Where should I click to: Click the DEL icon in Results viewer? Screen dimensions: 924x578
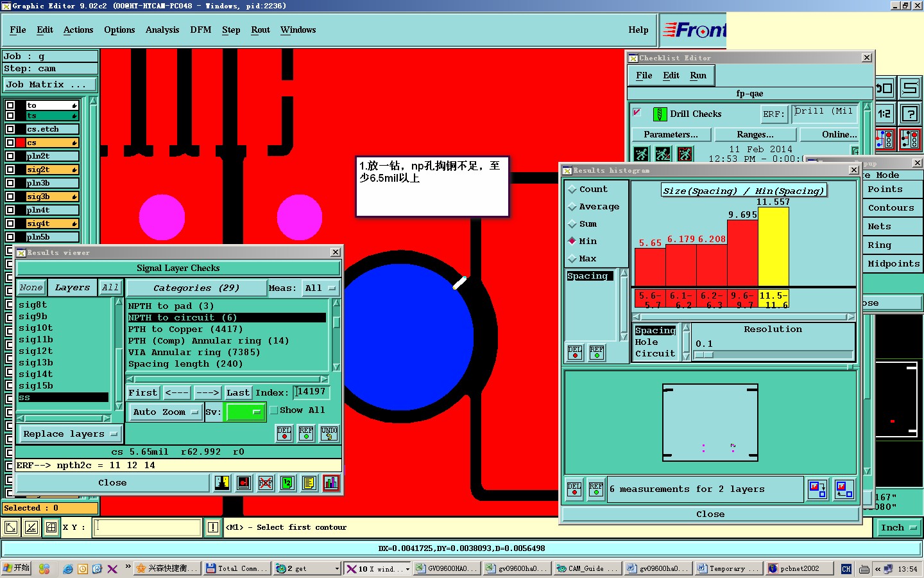click(x=284, y=433)
